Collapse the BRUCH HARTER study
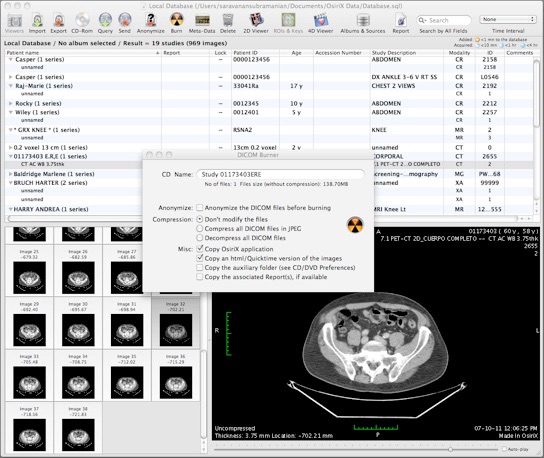 click(10, 183)
